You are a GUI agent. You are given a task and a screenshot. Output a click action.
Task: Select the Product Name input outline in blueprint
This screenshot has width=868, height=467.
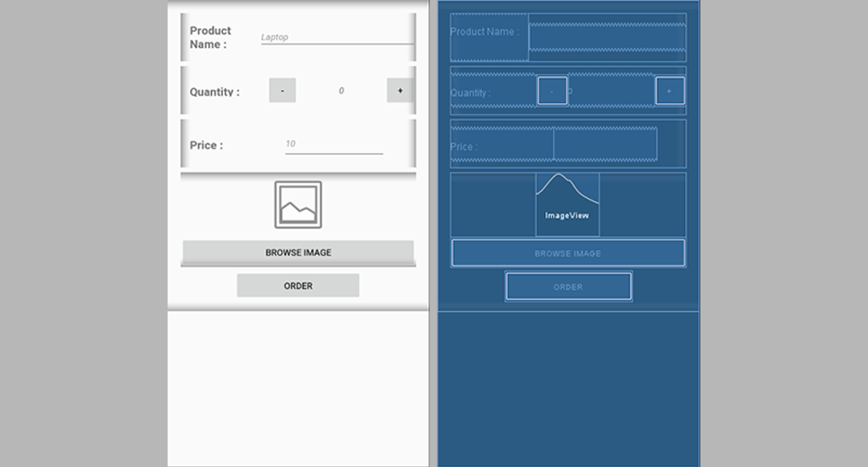(x=608, y=37)
